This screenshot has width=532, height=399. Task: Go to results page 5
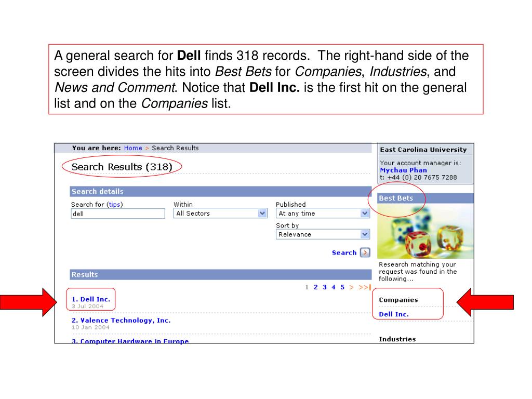(x=342, y=287)
